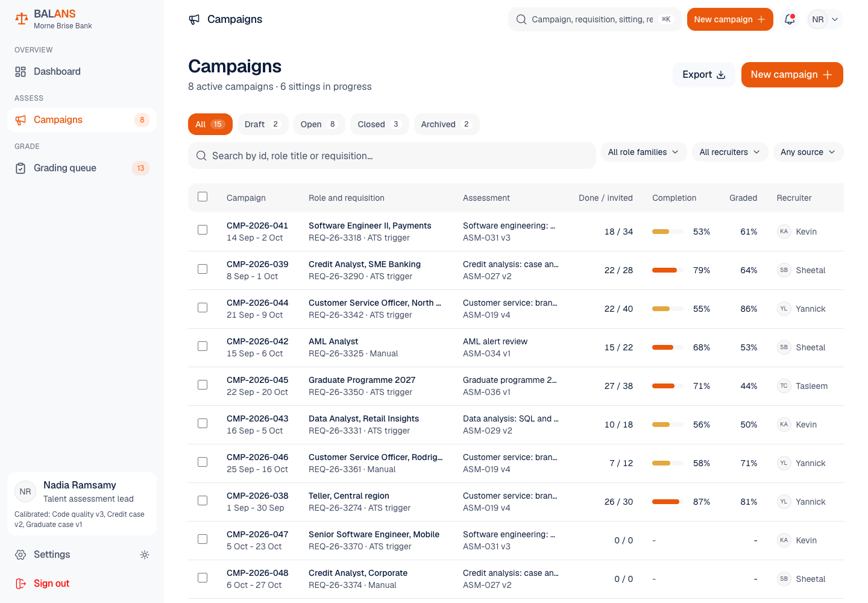This screenshot has width=868, height=603.
Task: Select checkbox for CMP-2026-048
Action: [203, 578]
